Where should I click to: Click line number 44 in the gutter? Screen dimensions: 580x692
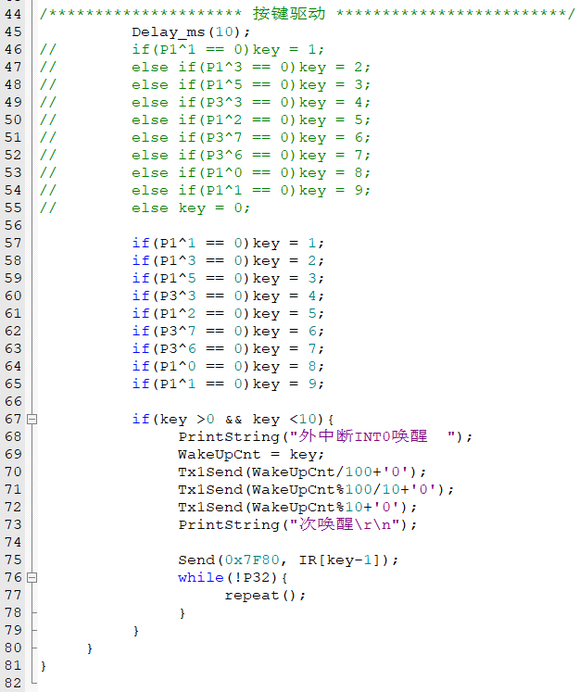click(13, 14)
